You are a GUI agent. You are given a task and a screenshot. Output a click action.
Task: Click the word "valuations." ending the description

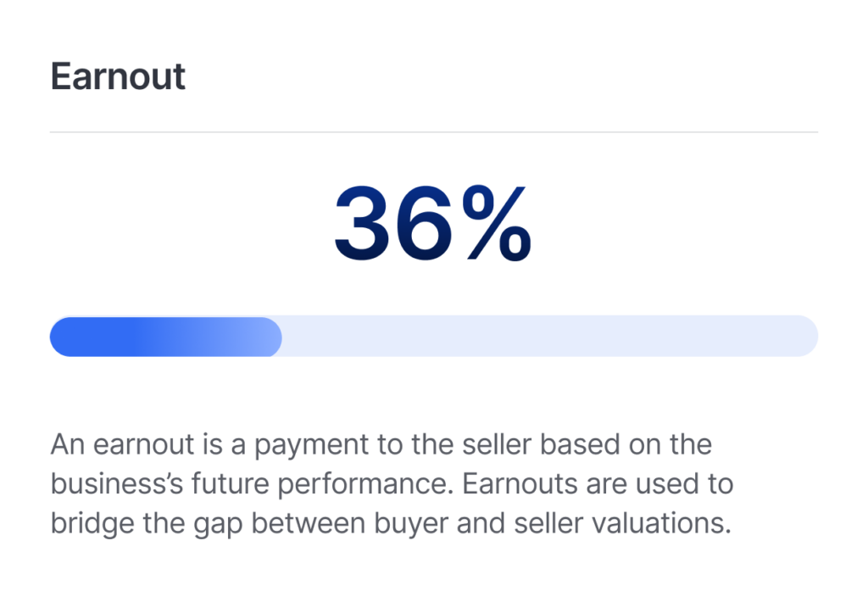pos(661,523)
